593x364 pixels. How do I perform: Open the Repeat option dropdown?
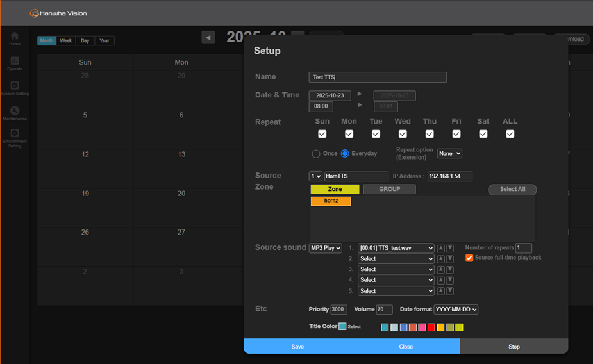coord(449,154)
